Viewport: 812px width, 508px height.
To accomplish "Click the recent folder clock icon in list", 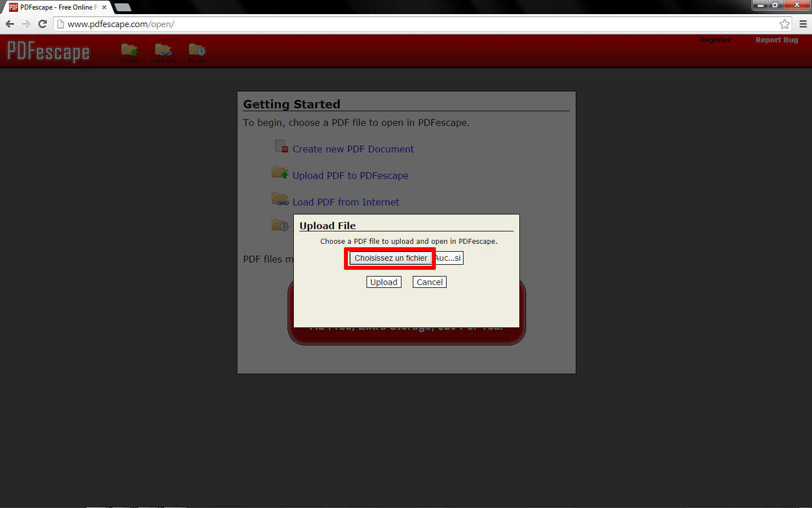I will click(x=280, y=225).
